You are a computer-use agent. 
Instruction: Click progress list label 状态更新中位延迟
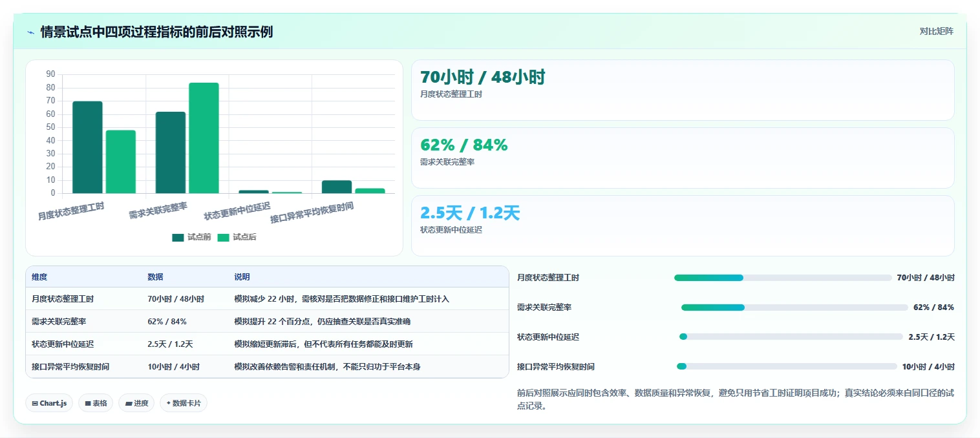548,337
